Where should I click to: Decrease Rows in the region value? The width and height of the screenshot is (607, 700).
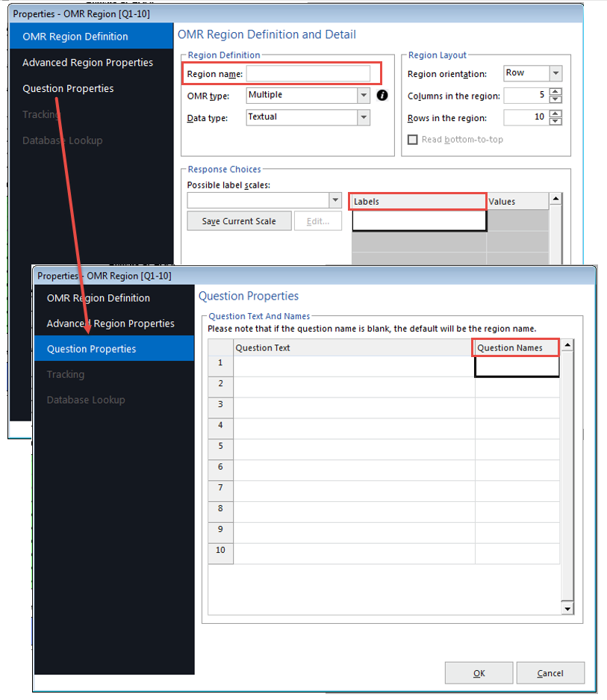click(x=555, y=122)
